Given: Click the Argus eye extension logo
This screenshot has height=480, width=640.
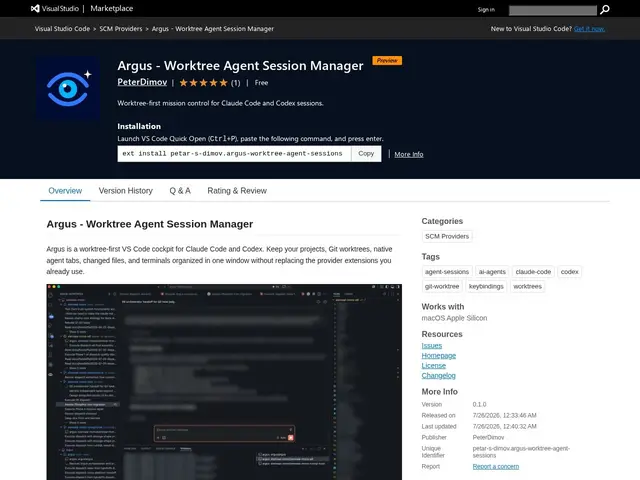Looking at the screenshot, I should 68,88.
